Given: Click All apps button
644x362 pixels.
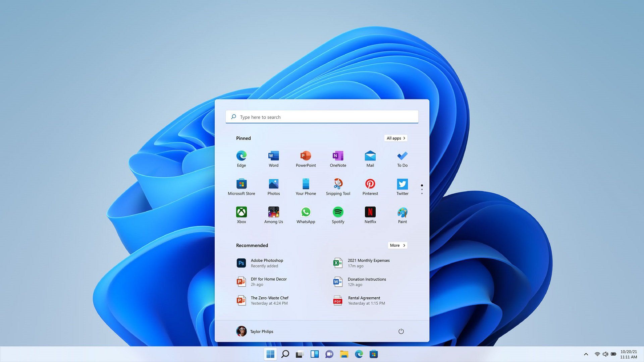Looking at the screenshot, I should (395, 138).
